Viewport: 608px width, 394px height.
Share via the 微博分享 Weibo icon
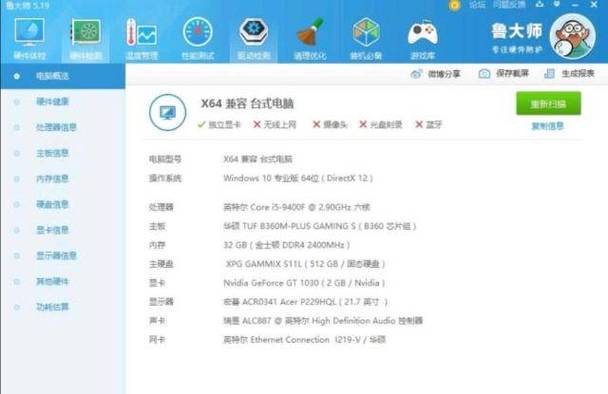(x=416, y=74)
